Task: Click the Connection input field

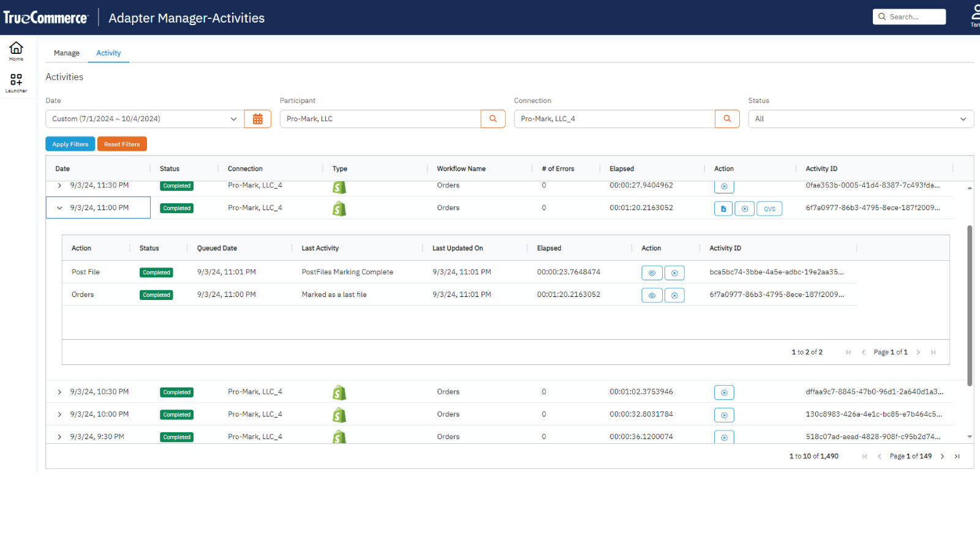Action: click(614, 119)
